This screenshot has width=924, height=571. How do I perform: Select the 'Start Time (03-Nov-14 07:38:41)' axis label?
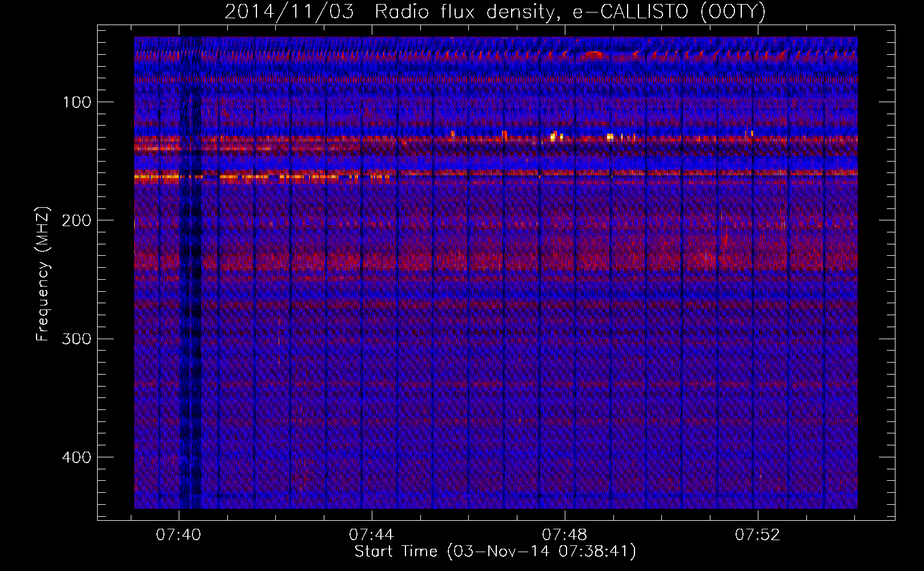pos(495,552)
